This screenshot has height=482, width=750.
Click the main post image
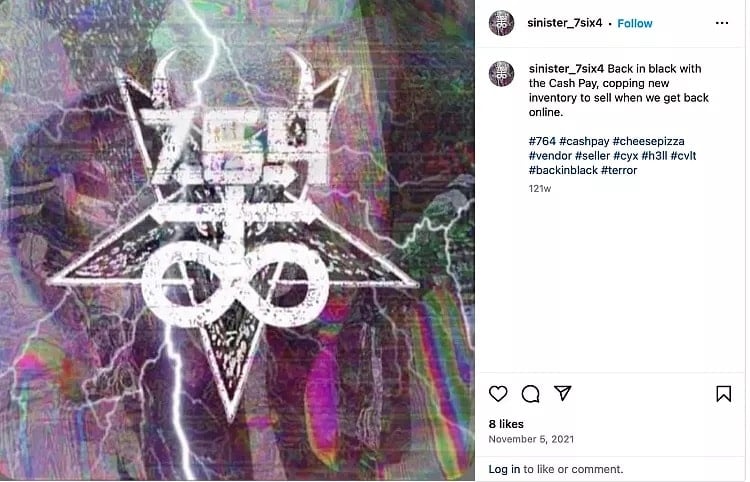[237, 241]
